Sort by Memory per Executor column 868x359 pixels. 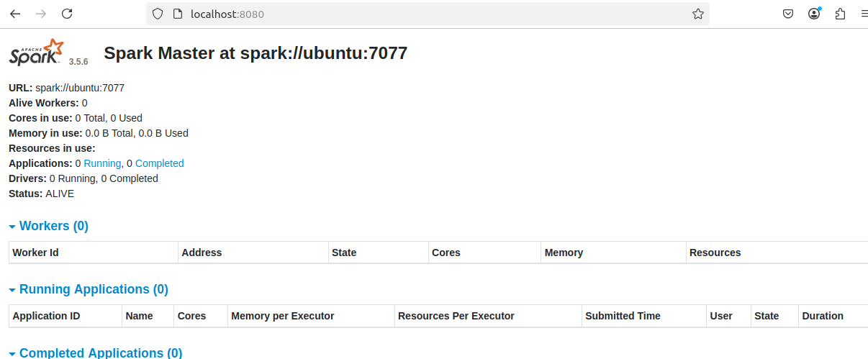[x=311, y=316]
